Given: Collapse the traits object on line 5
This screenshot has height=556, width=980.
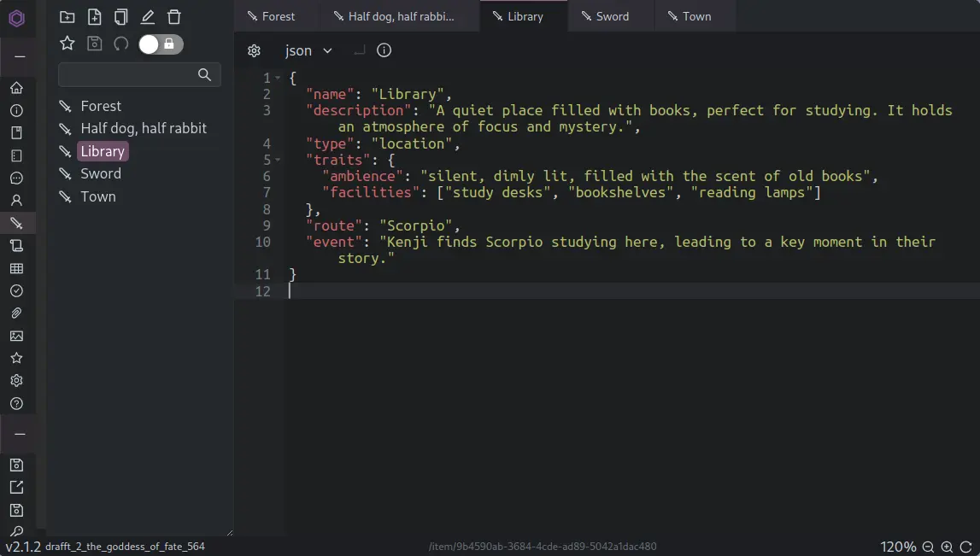Looking at the screenshot, I should click(279, 160).
